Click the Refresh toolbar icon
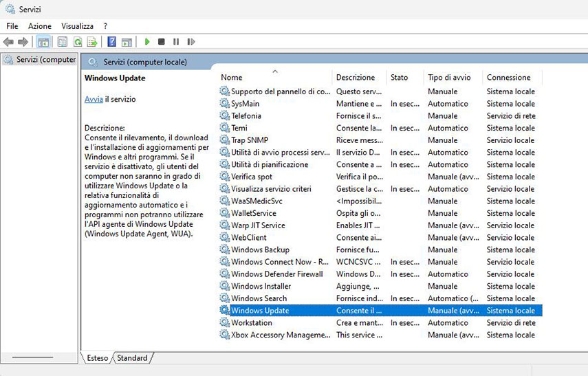The width and height of the screenshot is (588, 376). 78,42
